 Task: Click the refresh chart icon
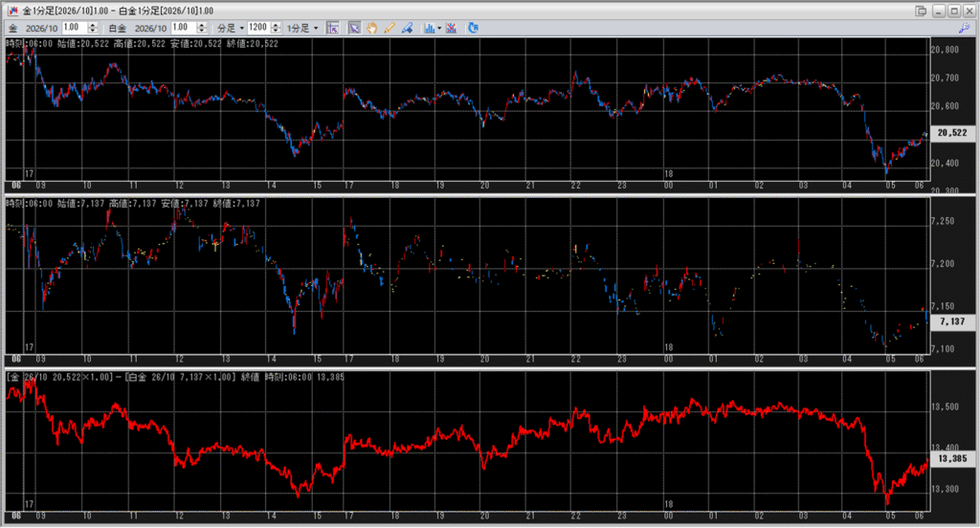[473, 28]
